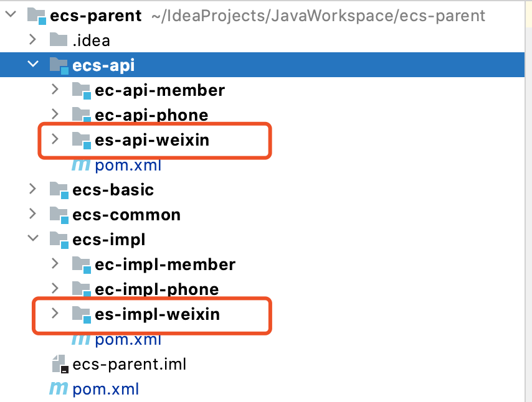Select the ec-impl-phone module

(x=156, y=289)
